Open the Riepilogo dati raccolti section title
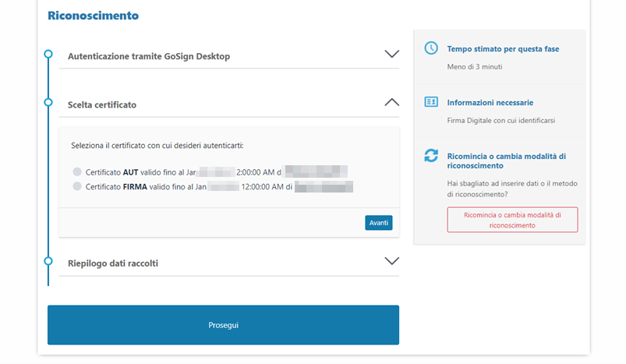The height and width of the screenshot is (364, 626). click(x=113, y=263)
